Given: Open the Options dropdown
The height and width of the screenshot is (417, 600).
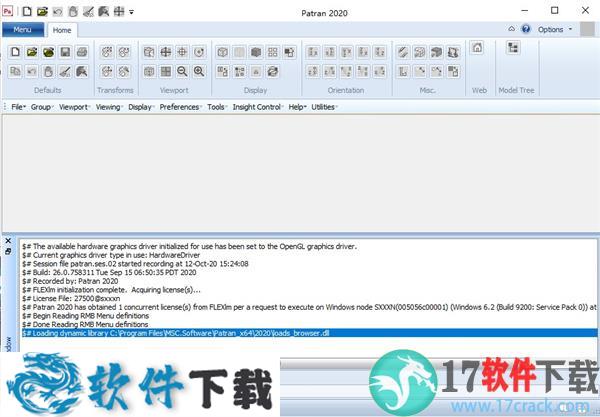Looking at the screenshot, I should pos(555,29).
